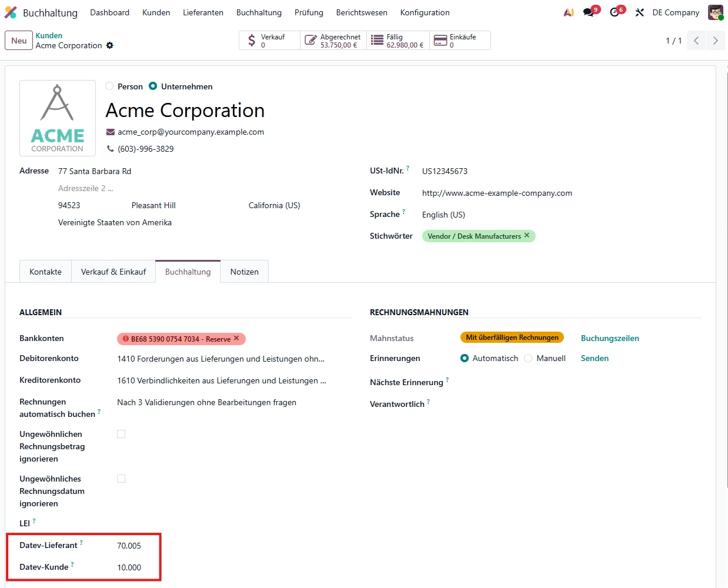Show tooltip for USt-IdNr. help mark
The image size is (728, 588).
pos(408,168)
